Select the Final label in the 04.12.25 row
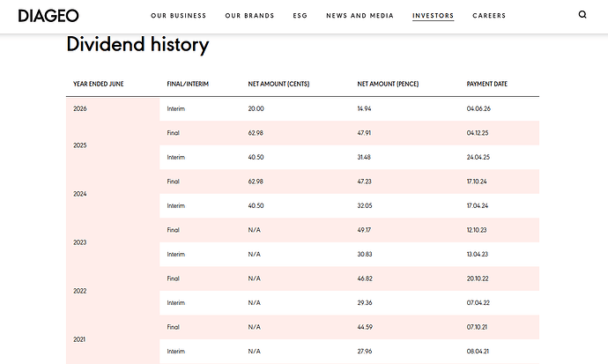The width and height of the screenshot is (608, 364). point(173,133)
